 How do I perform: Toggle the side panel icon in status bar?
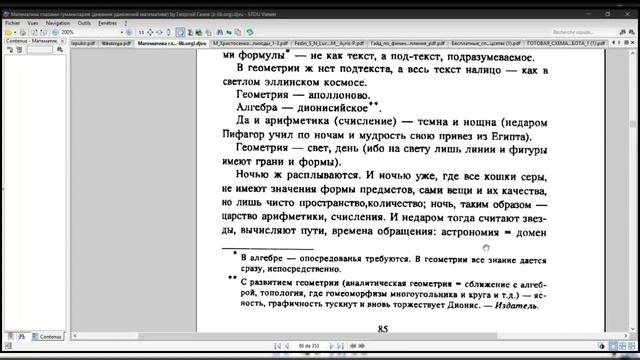(x=8, y=346)
